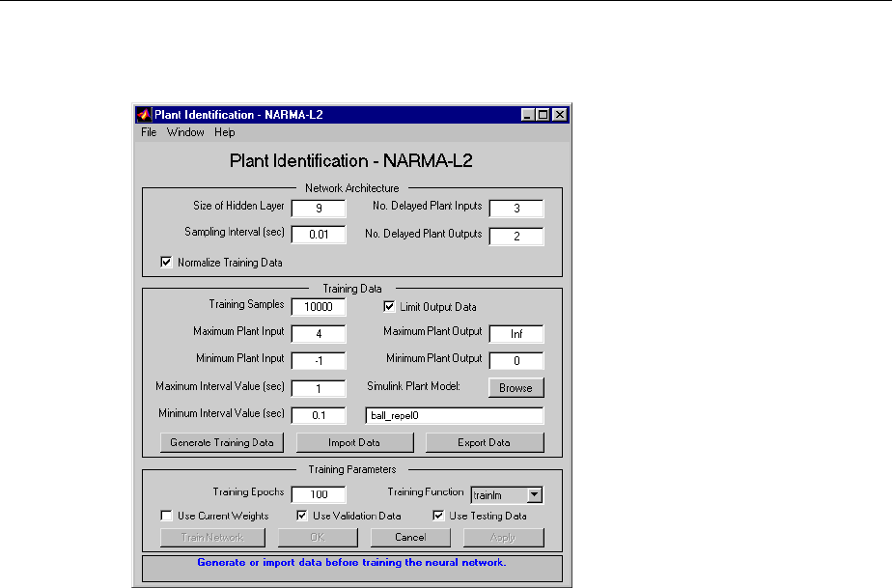
Task: Open the Window menu
Action: pyautogui.click(x=185, y=132)
